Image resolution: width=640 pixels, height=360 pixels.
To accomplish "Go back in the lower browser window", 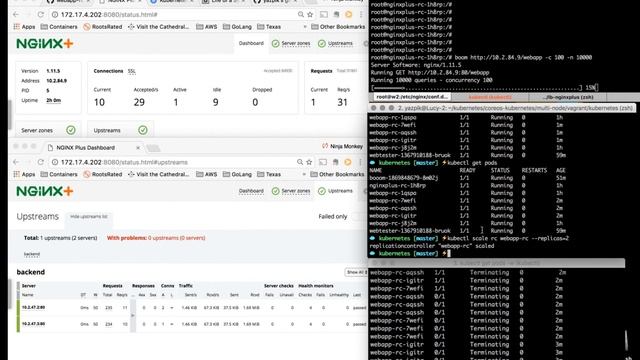I will (16, 162).
